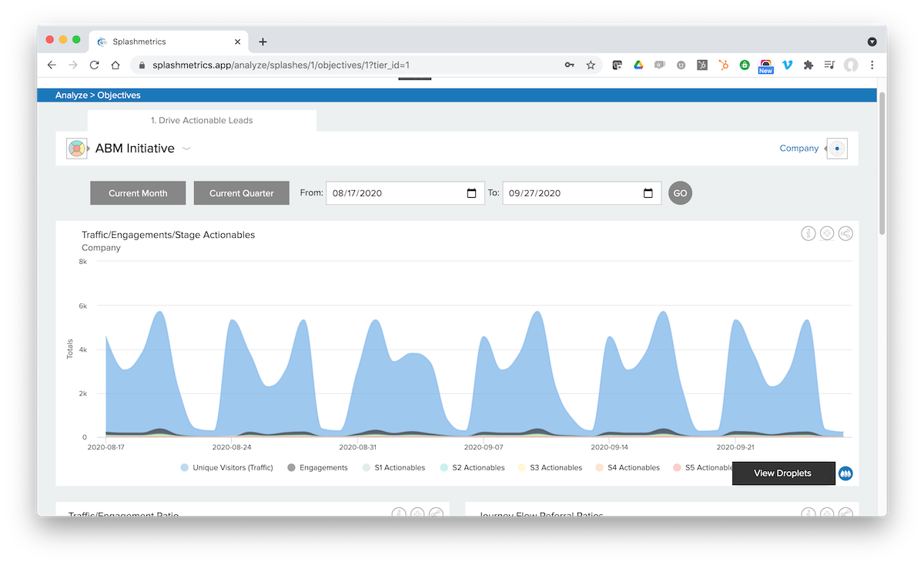Click the Current Quarter button
This screenshot has width=924, height=565.
(241, 193)
